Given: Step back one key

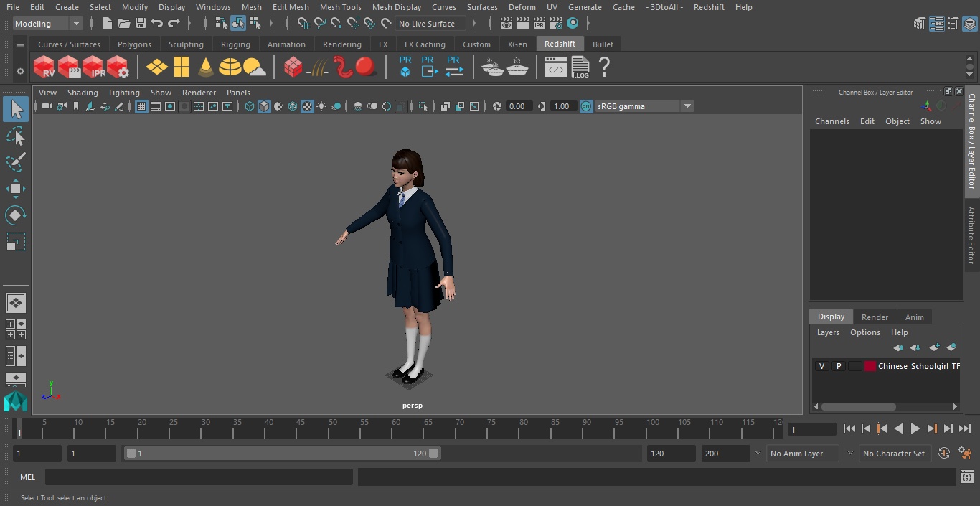Looking at the screenshot, I should (x=882, y=428).
